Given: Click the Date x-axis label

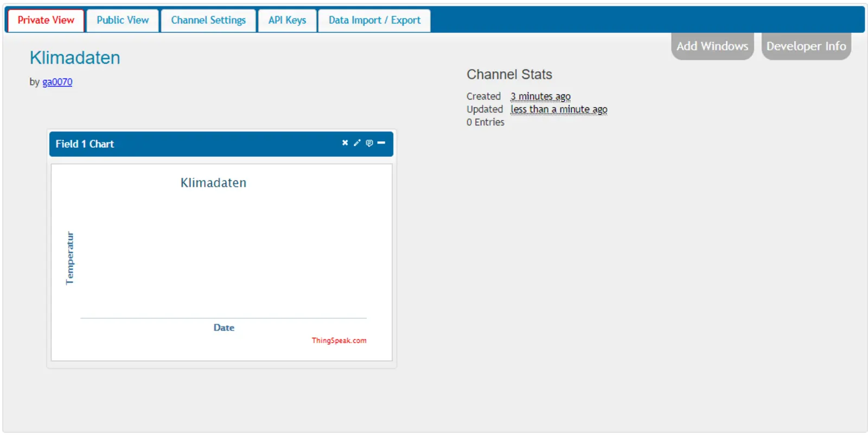Looking at the screenshot, I should coord(224,327).
